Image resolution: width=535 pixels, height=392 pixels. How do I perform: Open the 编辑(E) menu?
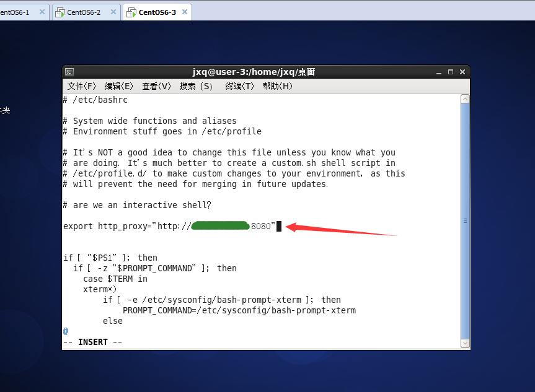(119, 86)
